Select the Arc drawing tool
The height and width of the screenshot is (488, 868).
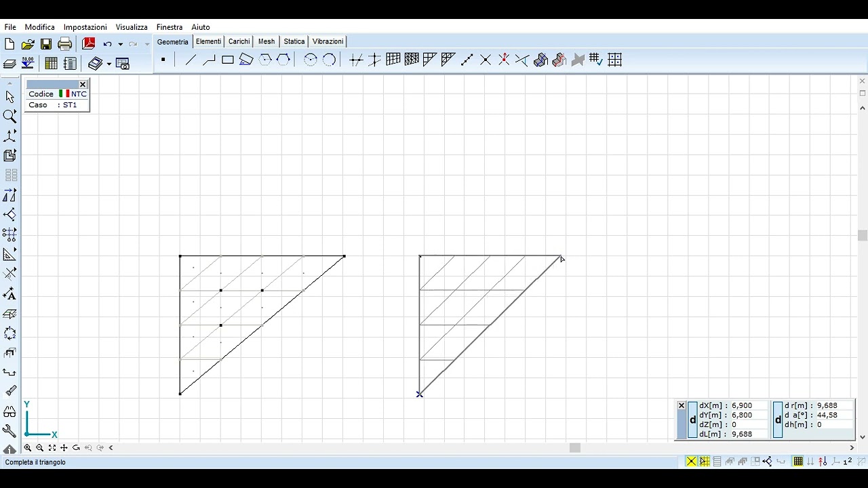tap(311, 60)
